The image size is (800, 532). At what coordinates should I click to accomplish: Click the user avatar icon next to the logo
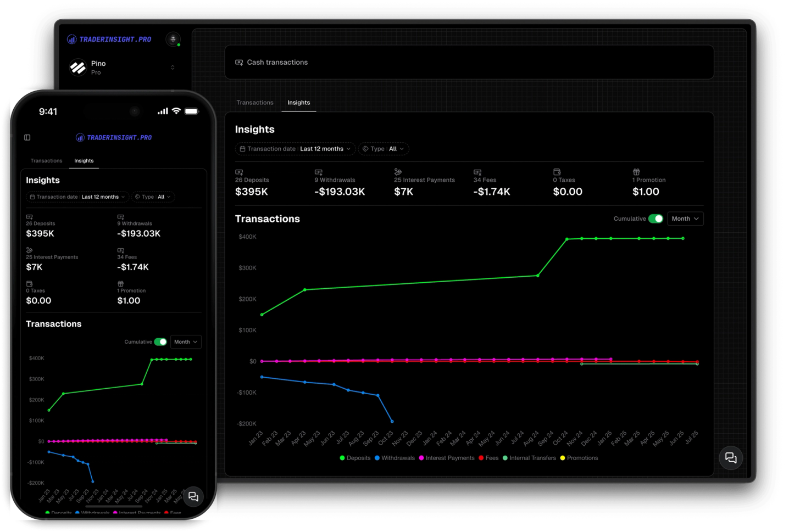tap(173, 39)
